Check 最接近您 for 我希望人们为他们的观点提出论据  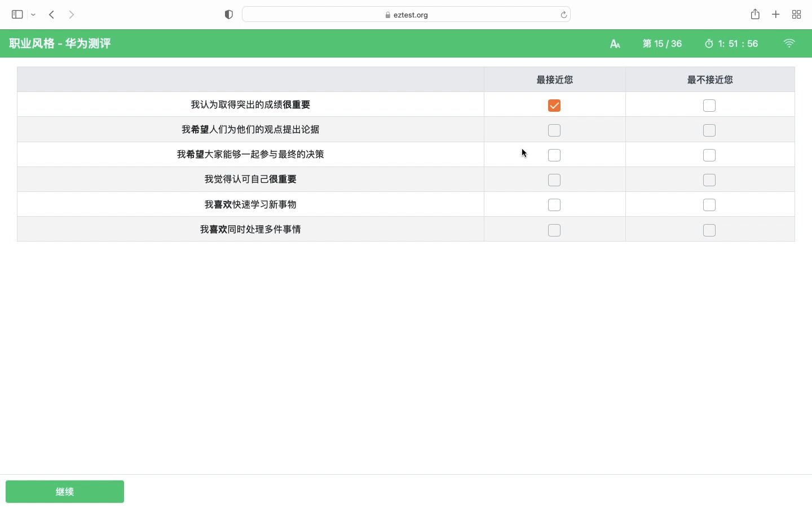click(554, 130)
